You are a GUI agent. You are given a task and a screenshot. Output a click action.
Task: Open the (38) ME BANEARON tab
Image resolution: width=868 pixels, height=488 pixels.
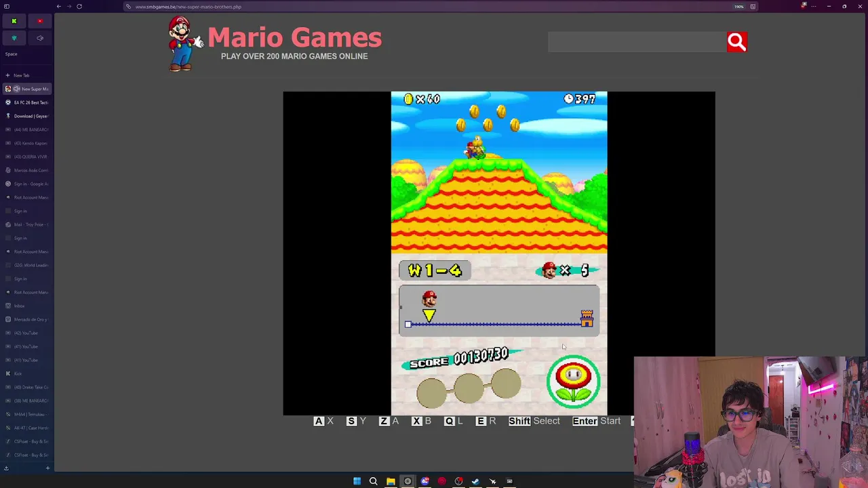pos(26,401)
